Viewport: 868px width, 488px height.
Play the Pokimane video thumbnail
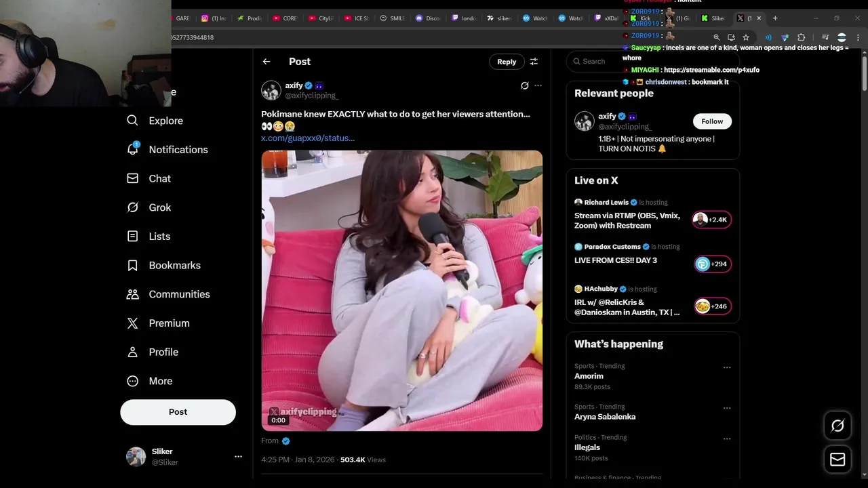tap(402, 291)
